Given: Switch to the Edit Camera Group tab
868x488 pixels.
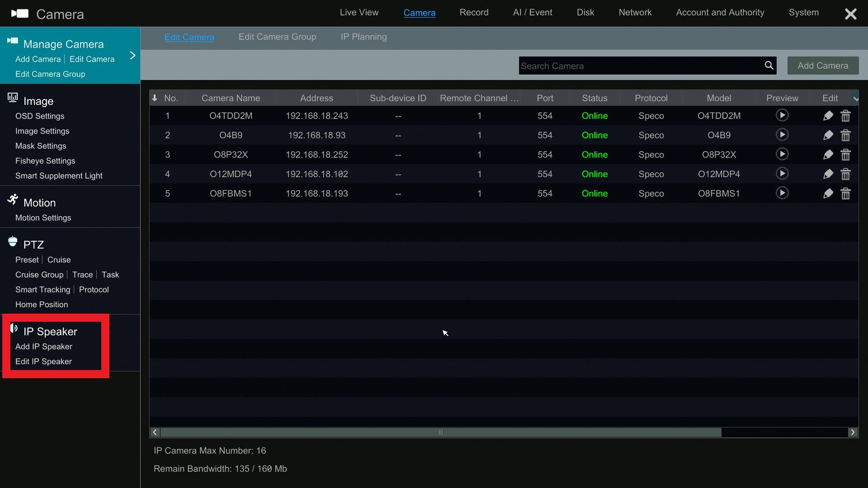Looking at the screenshot, I should click(277, 37).
